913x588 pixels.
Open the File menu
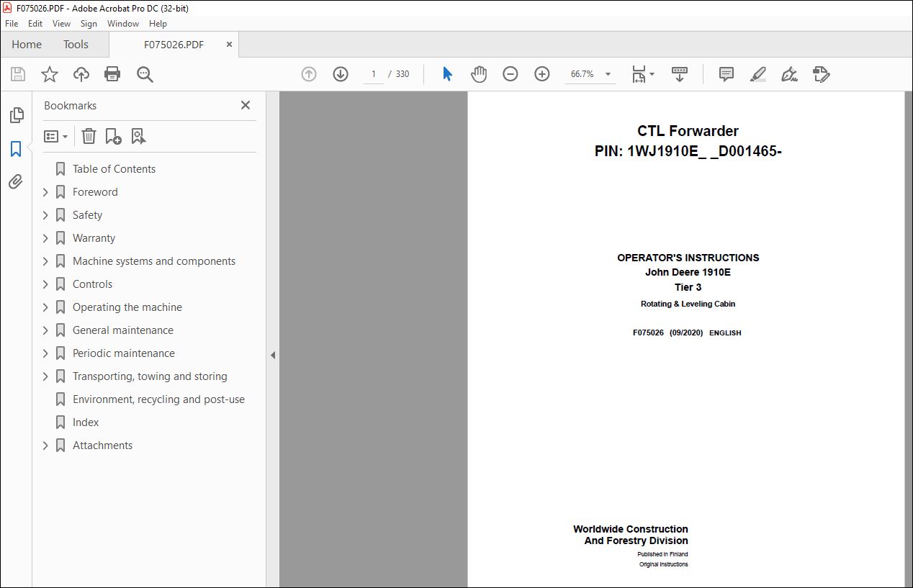pos(12,24)
